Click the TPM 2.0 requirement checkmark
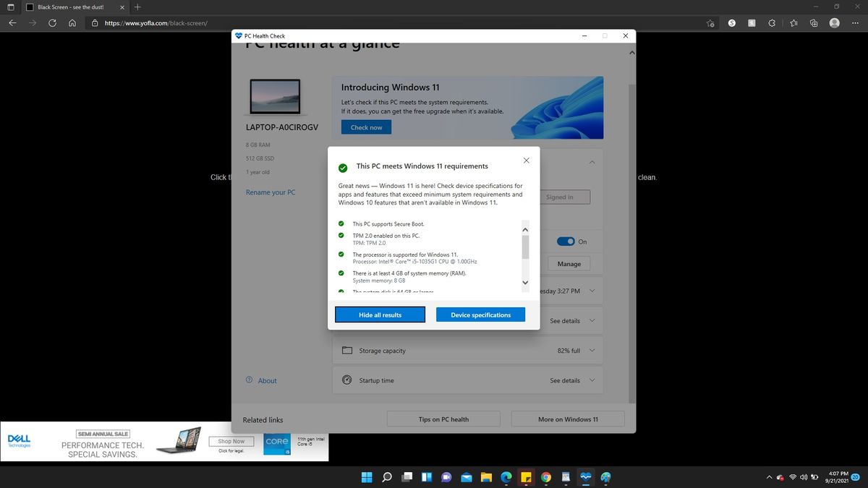Screen dimensions: 868x488 (x=341, y=236)
